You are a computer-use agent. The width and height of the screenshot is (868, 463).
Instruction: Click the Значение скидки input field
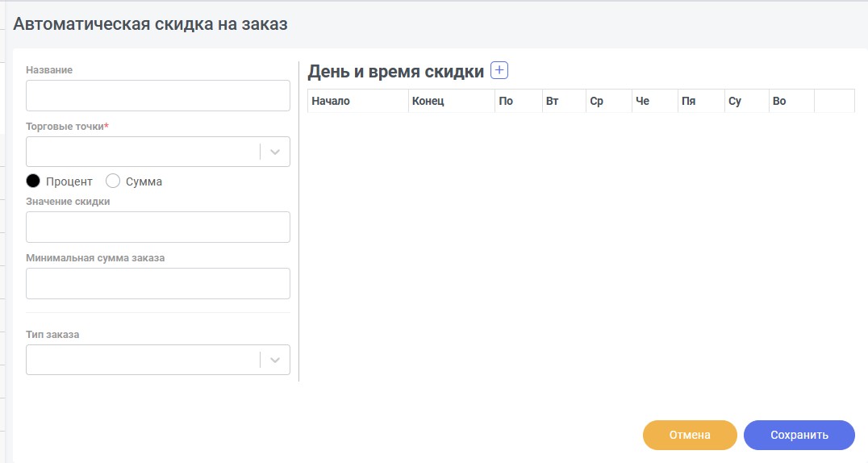158,227
